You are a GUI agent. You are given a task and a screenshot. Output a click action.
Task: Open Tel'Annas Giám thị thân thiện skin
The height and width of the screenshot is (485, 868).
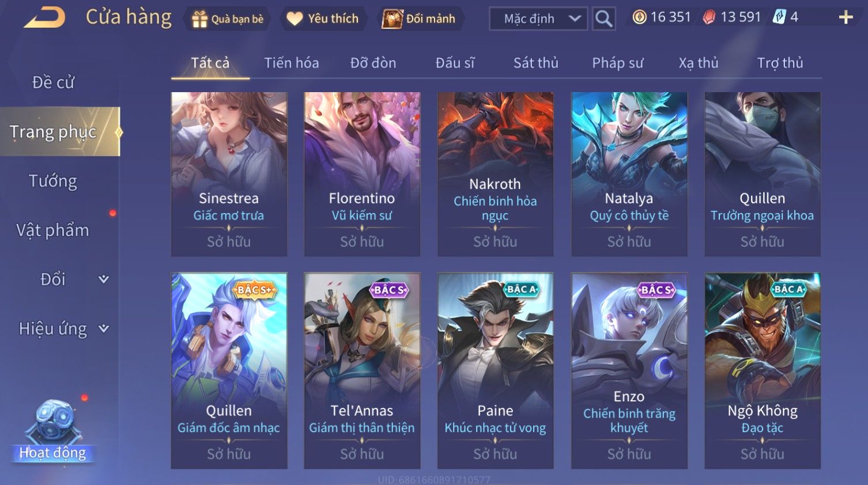pyautogui.click(x=362, y=370)
